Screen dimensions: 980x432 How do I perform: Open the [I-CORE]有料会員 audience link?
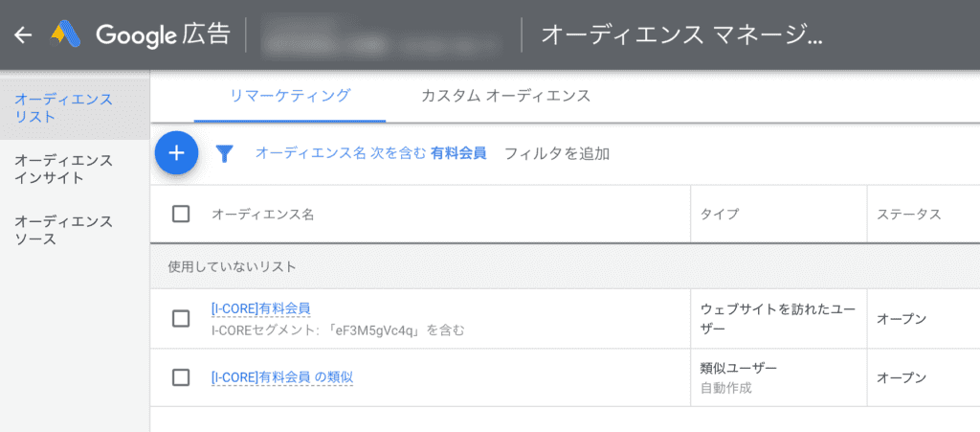pos(260,308)
